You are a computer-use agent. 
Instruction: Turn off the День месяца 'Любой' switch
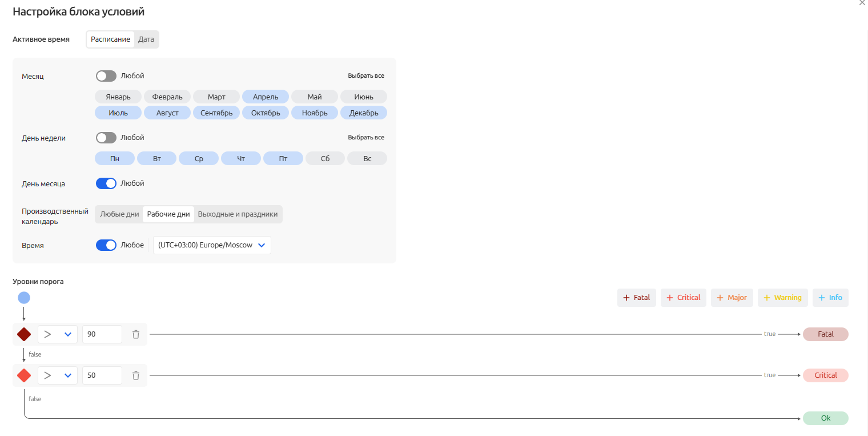tap(106, 183)
